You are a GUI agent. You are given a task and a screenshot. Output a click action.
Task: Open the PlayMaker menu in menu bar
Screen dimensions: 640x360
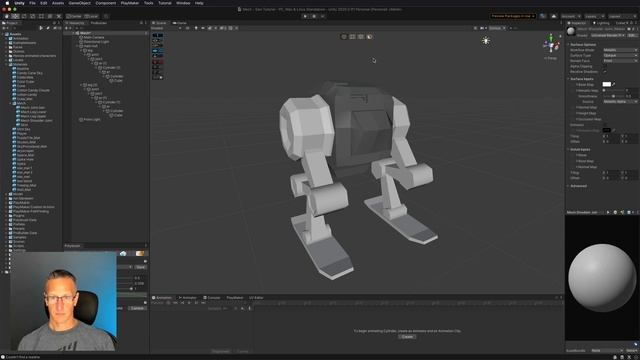130,3
